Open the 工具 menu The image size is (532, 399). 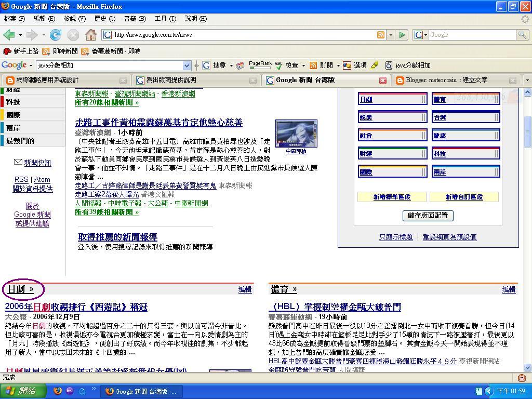(165, 19)
